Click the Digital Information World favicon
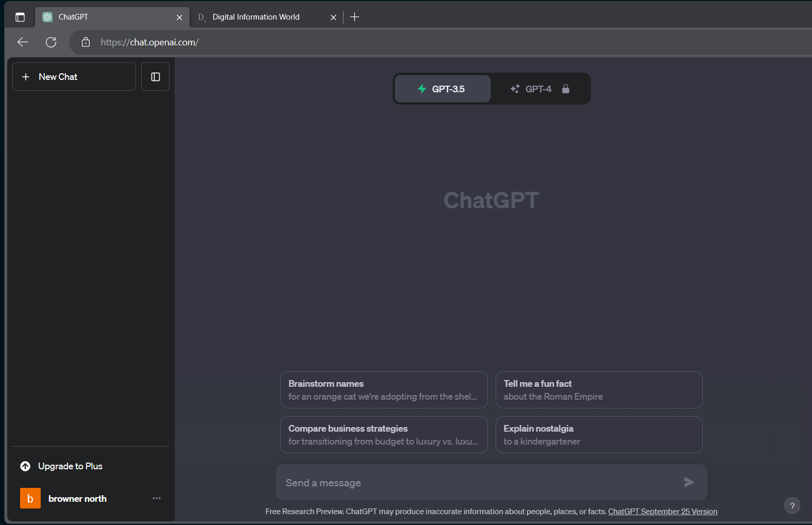Image resolution: width=812 pixels, height=525 pixels. tap(201, 17)
